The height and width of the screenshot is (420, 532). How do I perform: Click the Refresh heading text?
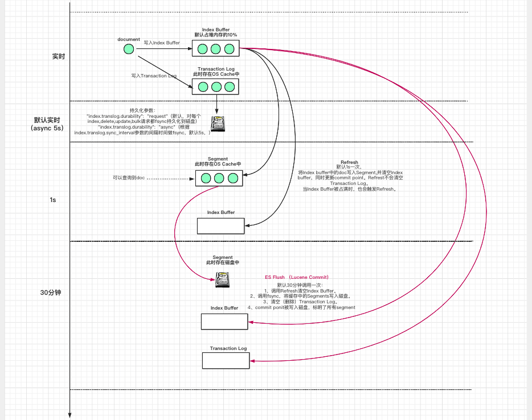[349, 162]
